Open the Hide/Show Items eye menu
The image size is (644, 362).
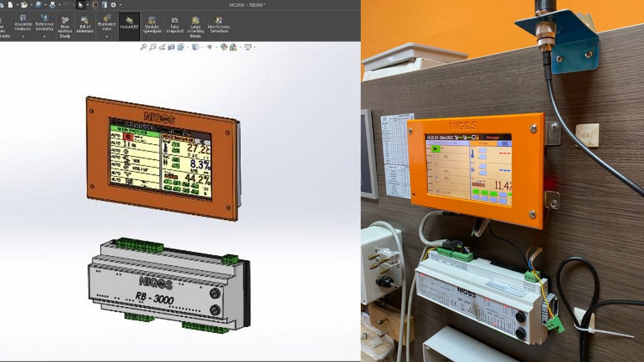(210, 47)
